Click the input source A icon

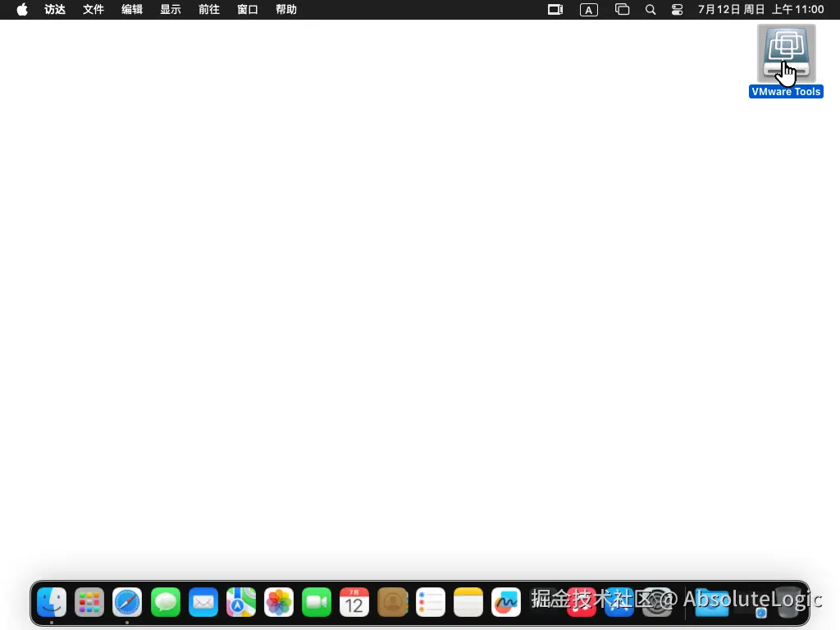click(x=589, y=10)
